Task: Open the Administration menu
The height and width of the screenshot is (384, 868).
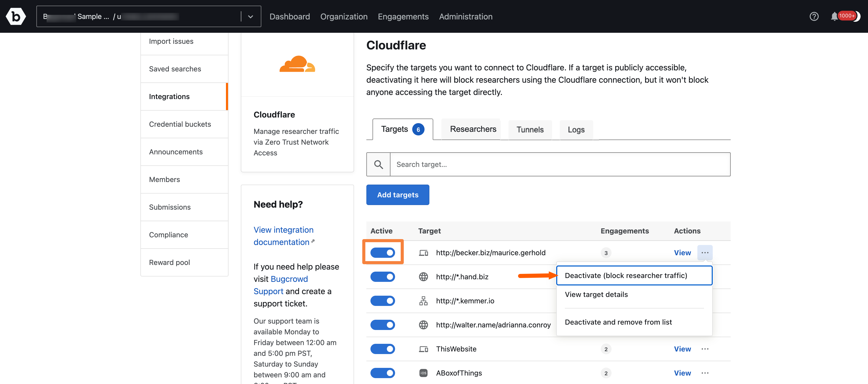Action: tap(465, 16)
